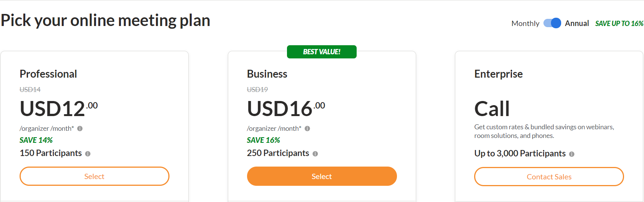Click the USD16.00 price
The image size is (644, 202).
tap(285, 109)
